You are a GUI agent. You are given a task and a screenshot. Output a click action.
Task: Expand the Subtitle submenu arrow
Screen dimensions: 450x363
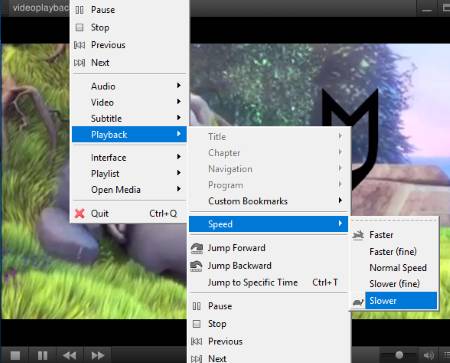(179, 117)
